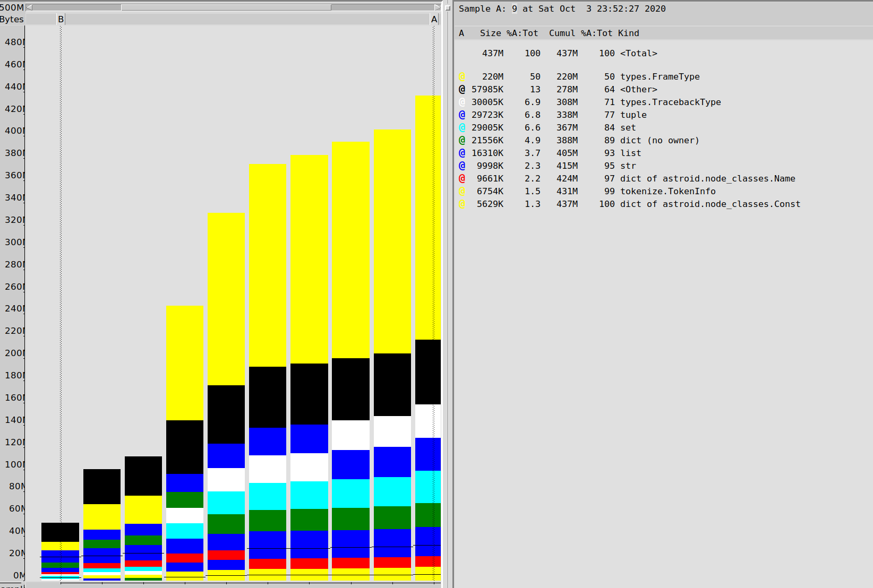Click the 6754K size value

pos(490,192)
